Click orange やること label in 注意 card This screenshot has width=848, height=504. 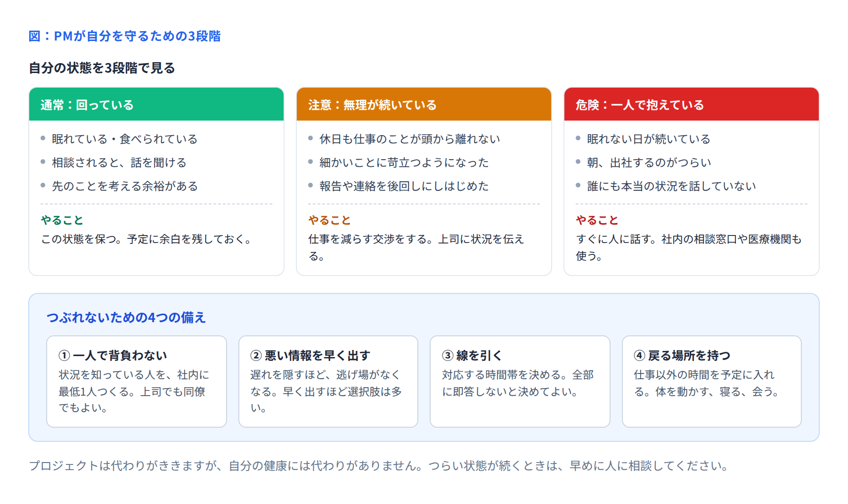(x=329, y=220)
